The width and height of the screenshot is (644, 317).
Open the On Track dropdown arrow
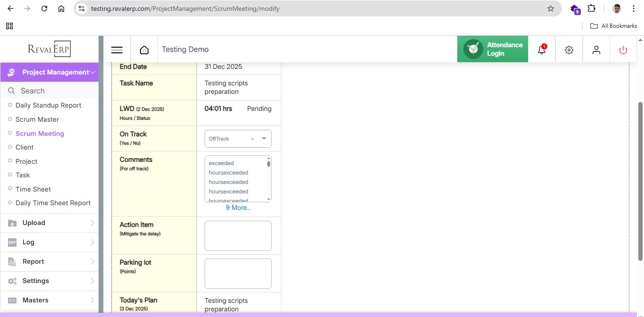(264, 139)
